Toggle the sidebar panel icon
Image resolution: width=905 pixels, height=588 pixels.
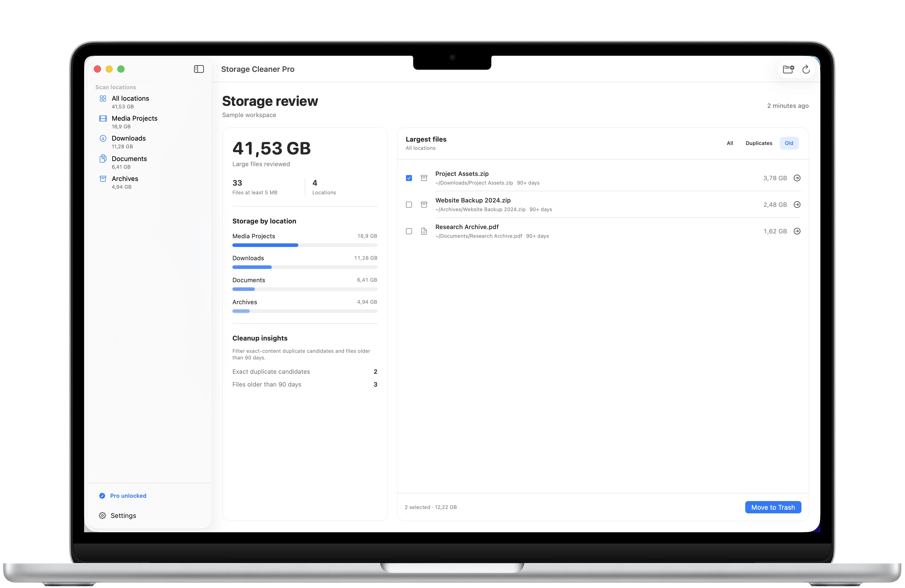point(199,69)
